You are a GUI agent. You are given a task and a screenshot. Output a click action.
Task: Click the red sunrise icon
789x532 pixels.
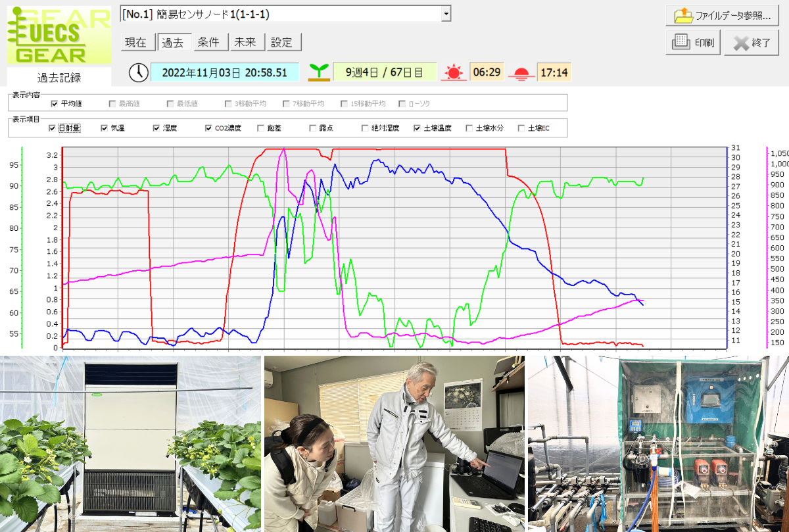coord(453,72)
